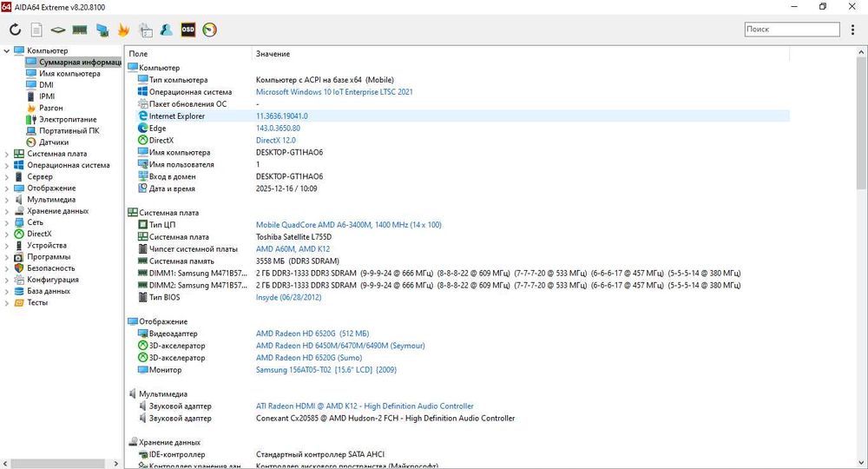868x469 pixels.
Task: Click the blue user silhouette toolbar icon
Action: point(167,30)
